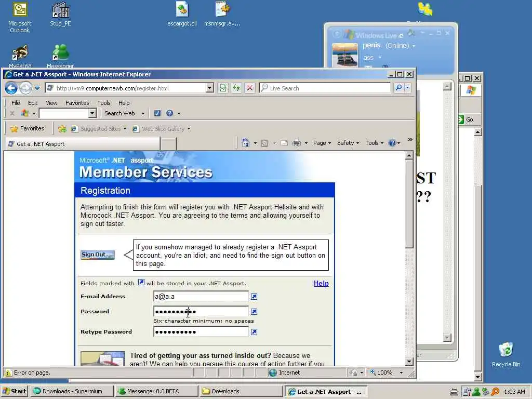Open search provider dropdown arrow
This screenshot has height=399, width=532.
coord(407,88)
